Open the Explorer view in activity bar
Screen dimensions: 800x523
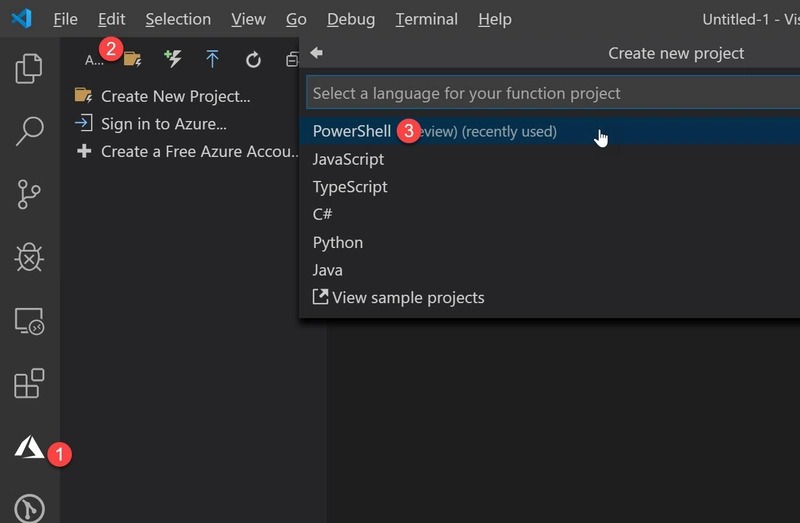30,69
